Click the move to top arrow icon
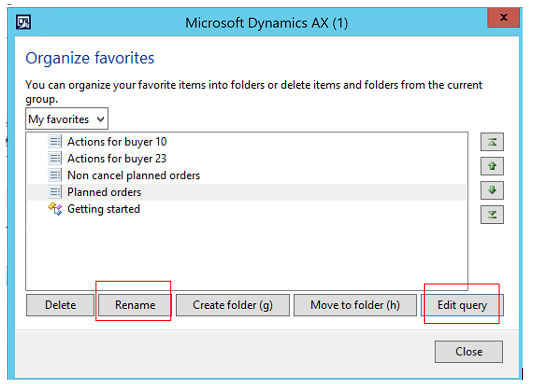 coord(492,142)
